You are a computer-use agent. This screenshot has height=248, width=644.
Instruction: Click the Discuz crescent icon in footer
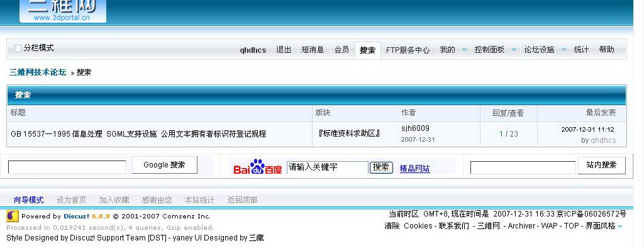coord(13,216)
